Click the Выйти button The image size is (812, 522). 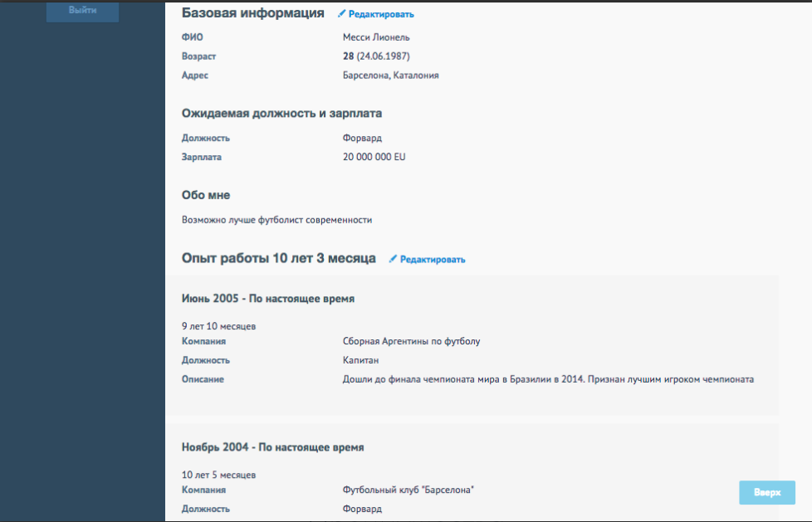pyautogui.click(x=81, y=12)
